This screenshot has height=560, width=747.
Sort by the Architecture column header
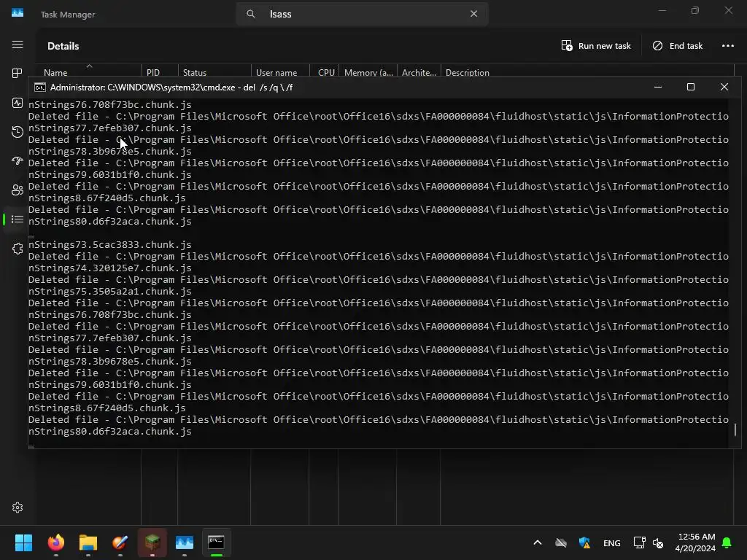click(x=419, y=72)
